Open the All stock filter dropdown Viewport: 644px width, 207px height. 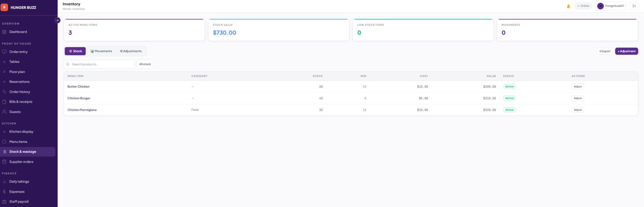pos(145,64)
